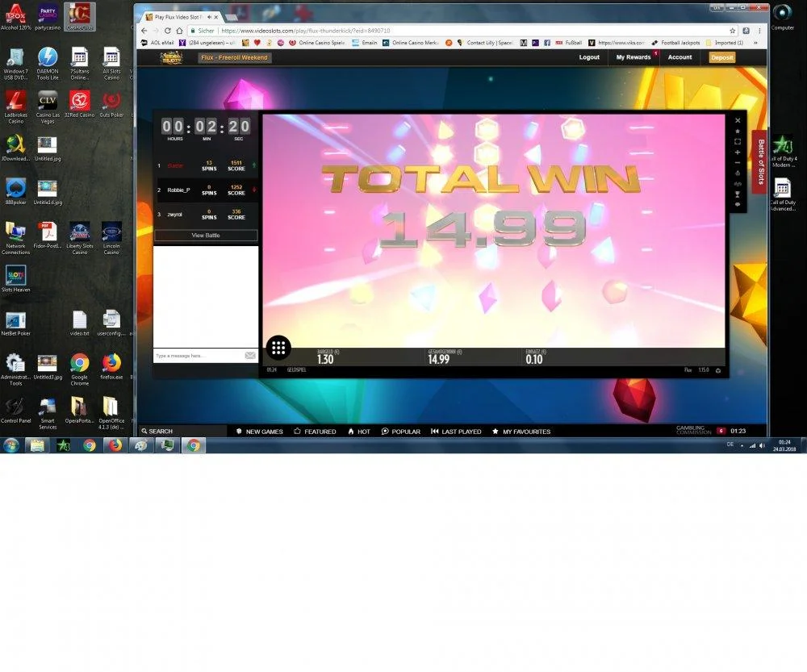Close the game panel with X icon
This screenshot has height=672, width=807.
click(x=738, y=120)
